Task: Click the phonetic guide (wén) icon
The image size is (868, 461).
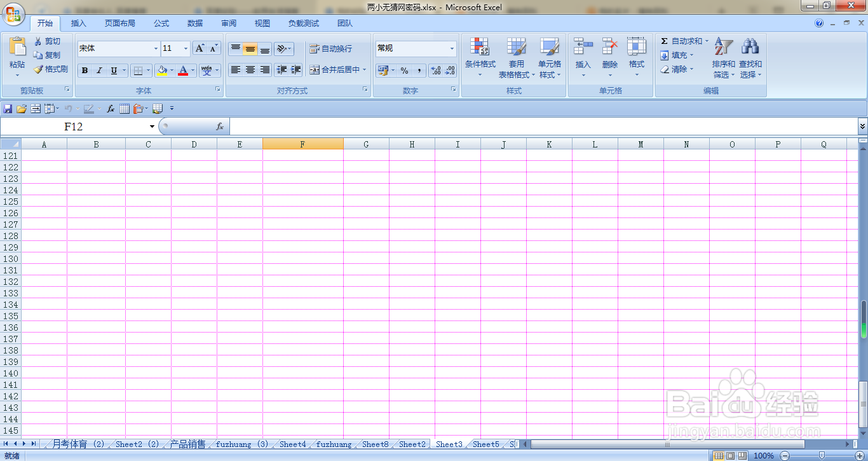Action: click(207, 71)
